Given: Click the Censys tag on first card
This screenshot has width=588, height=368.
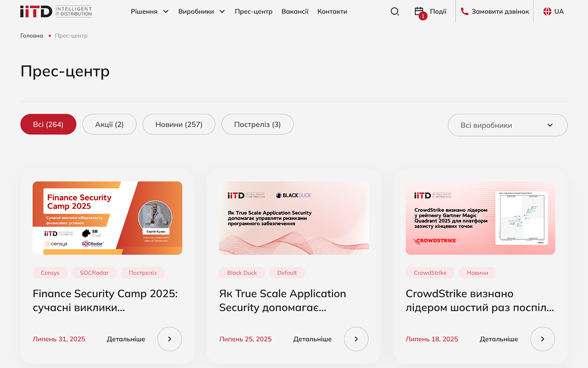Looking at the screenshot, I should (x=50, y=273).
